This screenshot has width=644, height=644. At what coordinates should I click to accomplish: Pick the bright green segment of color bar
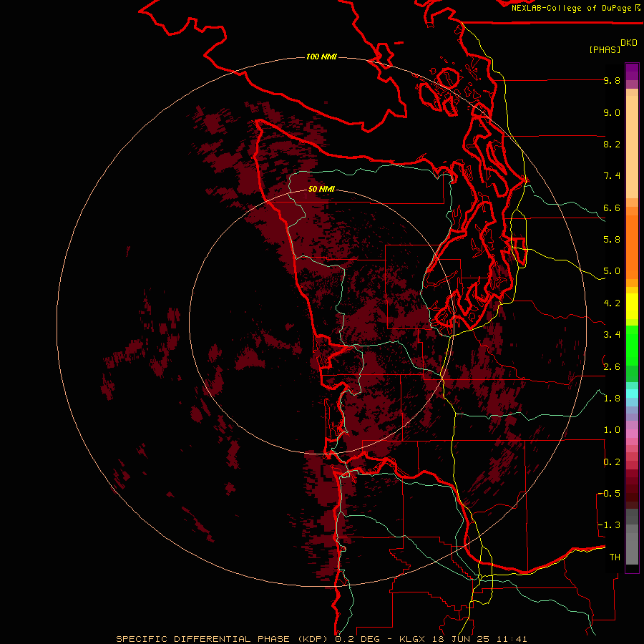(x=632, y=346)
